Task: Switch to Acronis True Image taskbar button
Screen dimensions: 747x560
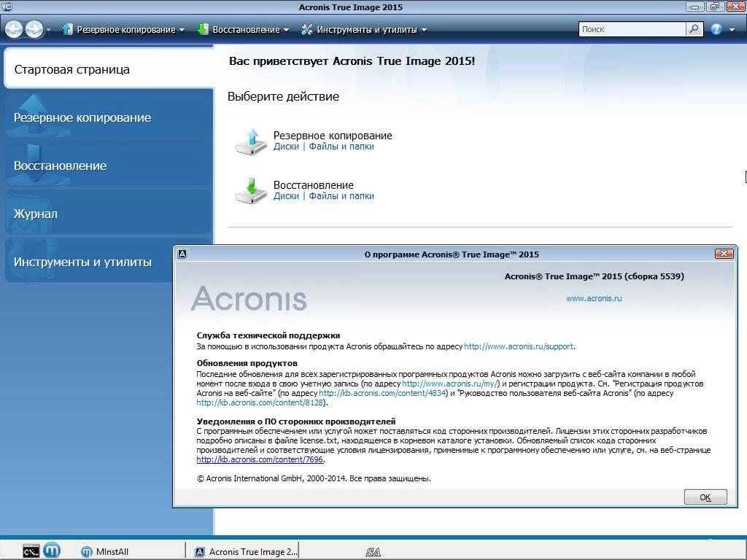Action: click(245, 551)
